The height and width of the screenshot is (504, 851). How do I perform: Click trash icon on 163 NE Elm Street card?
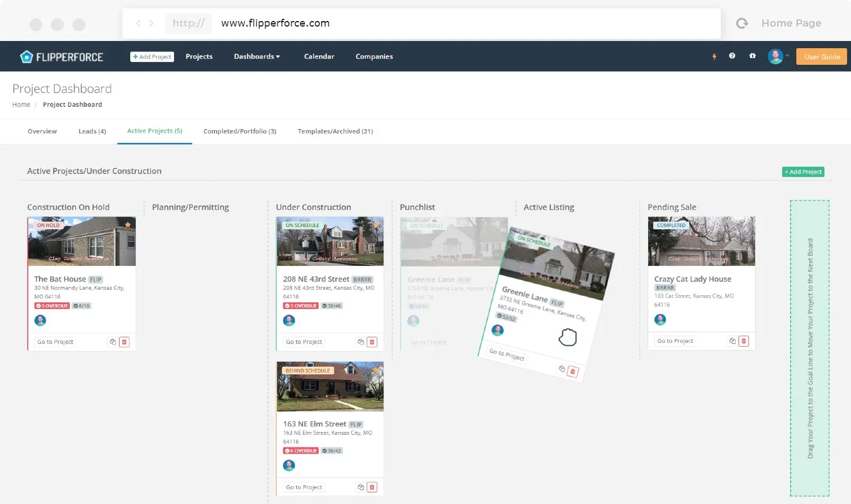(x=372, y=487)
